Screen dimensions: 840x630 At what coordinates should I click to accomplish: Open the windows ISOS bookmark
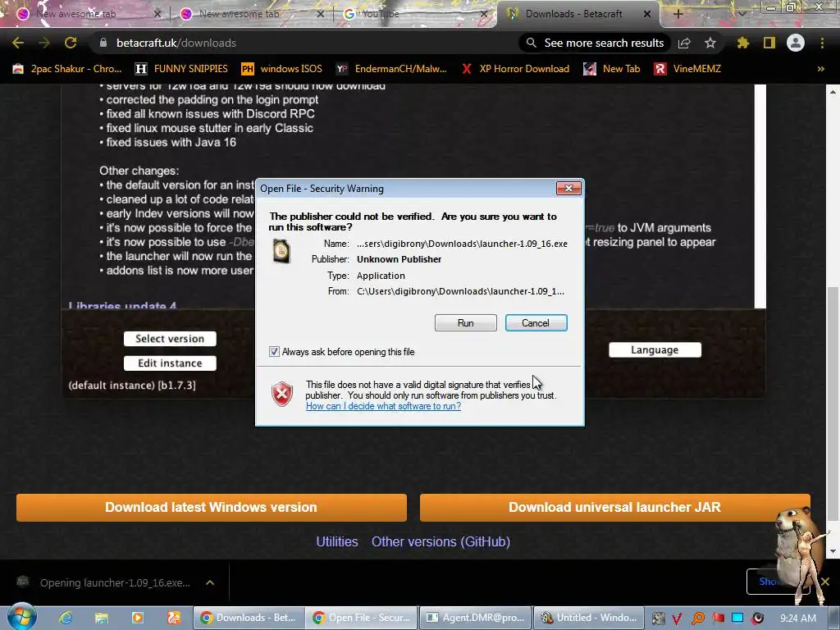pyautogui.click(x=282, y=69)
